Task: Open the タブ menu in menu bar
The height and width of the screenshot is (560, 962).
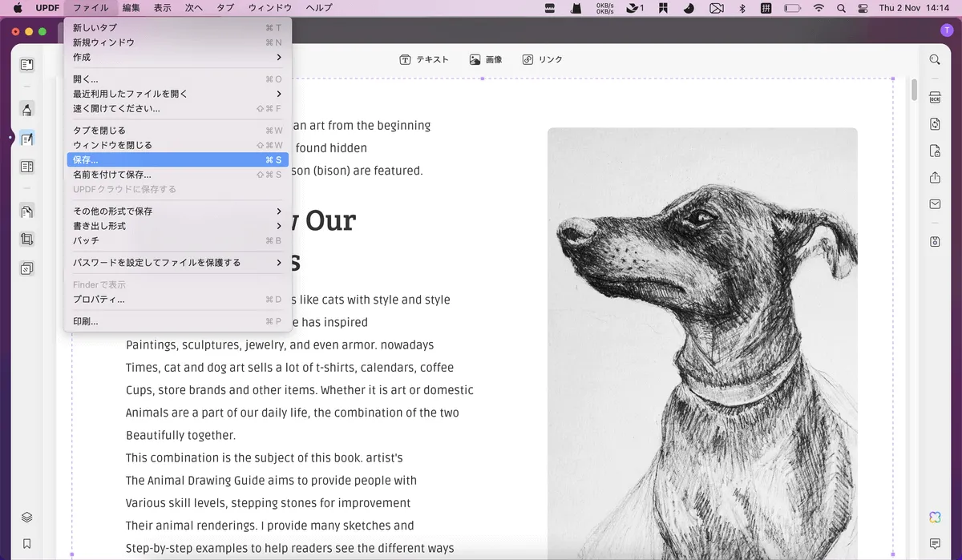Action: [225, 8]
